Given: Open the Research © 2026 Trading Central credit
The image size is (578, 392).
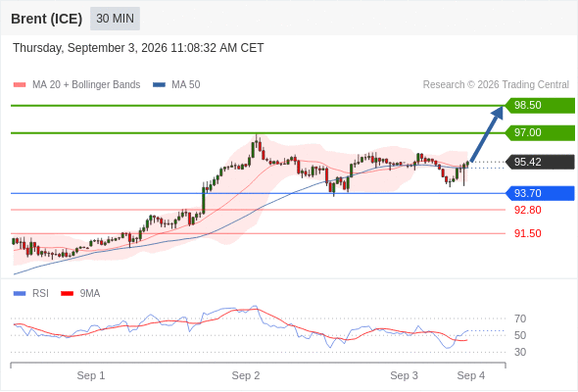Looking at the screenshot, I should point(496,85).
